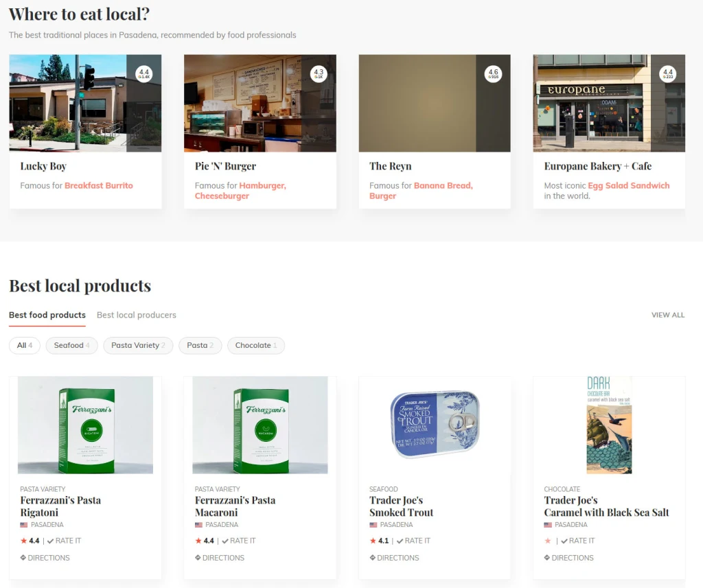The image size is (703, 588).
Task: Rate the Trader Joe's Smoked Trout
Action: (x=413, y=541)
